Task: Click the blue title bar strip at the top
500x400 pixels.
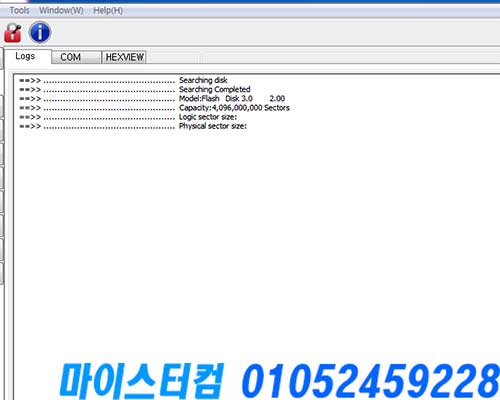Action: (250, 2)
